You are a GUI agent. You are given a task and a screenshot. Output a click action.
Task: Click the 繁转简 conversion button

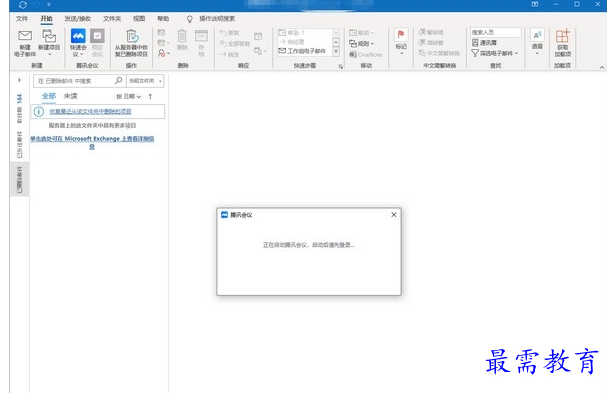click(431, 32)
